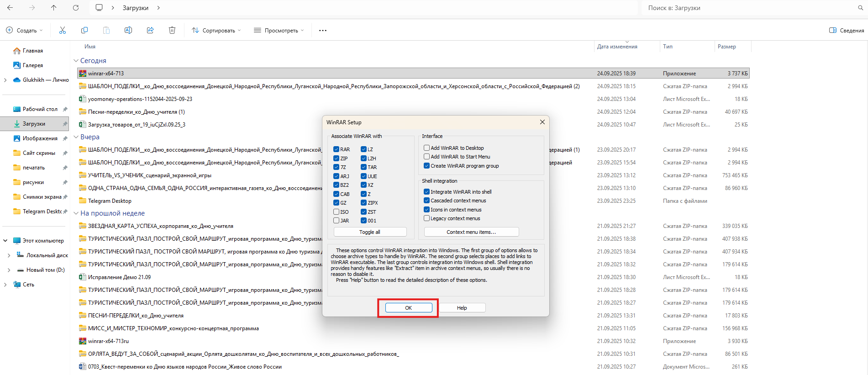Click the Context menu items button
Viewport: 868px width, 375px height.
(471, 232)
